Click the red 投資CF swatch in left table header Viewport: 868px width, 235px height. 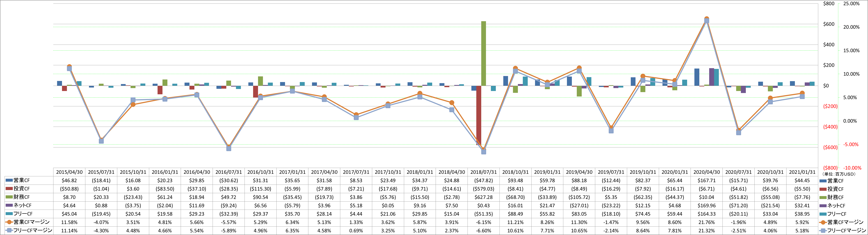(9, 189)
